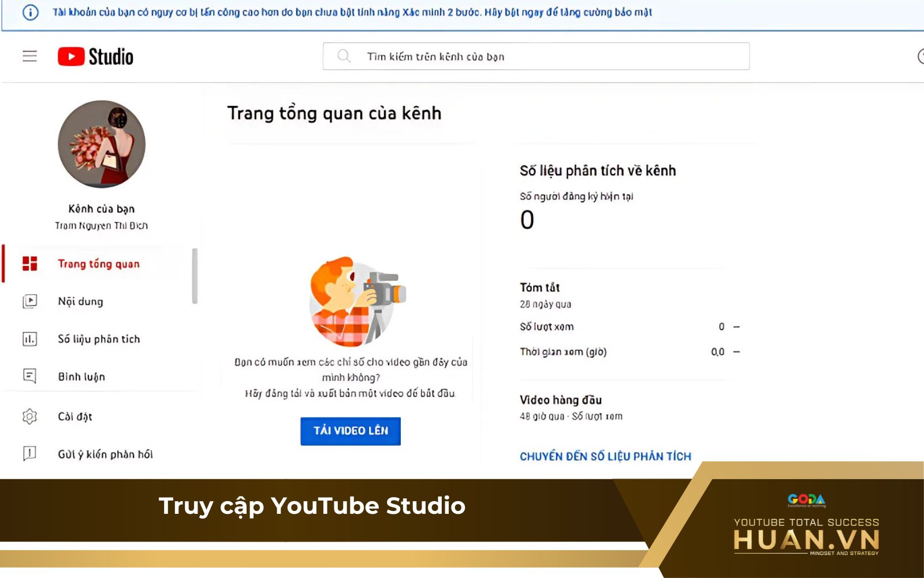
Task: Click the sidebar scrollbar
Action: [195, 276]
